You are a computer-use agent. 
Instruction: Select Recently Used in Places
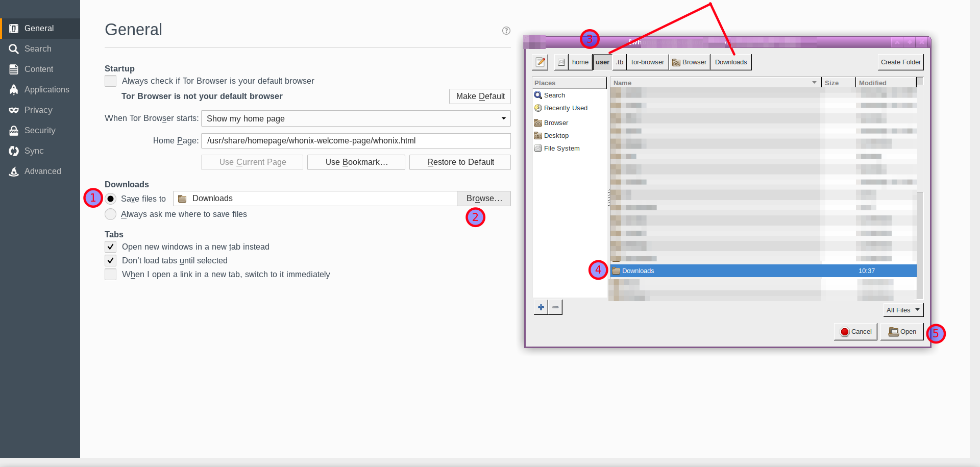[x=565, y=108]
